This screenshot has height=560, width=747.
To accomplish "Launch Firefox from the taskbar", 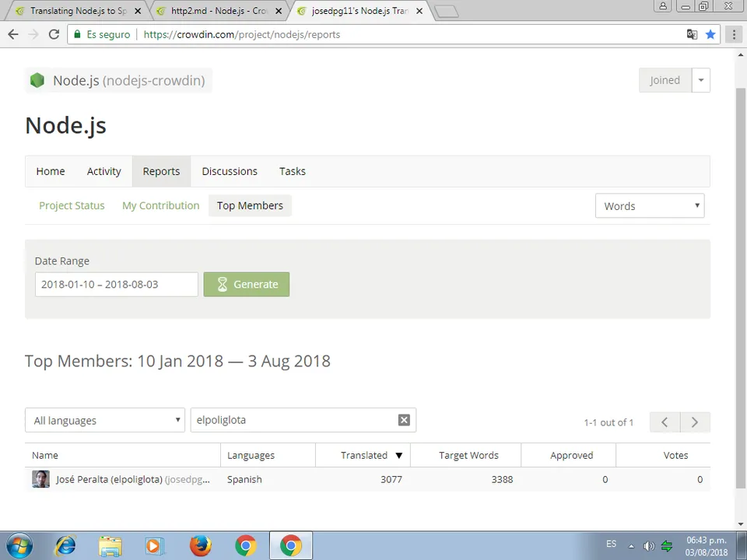I will [200, 546].
